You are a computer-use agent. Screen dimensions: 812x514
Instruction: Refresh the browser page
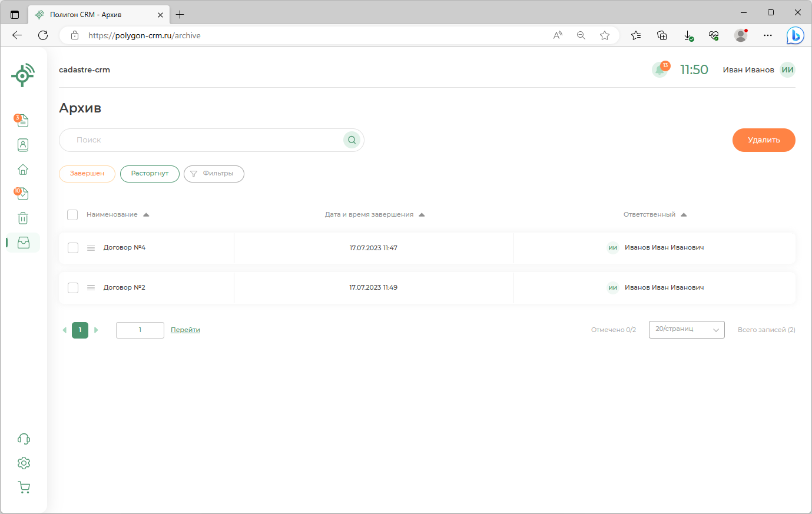[x=43, y=35]
